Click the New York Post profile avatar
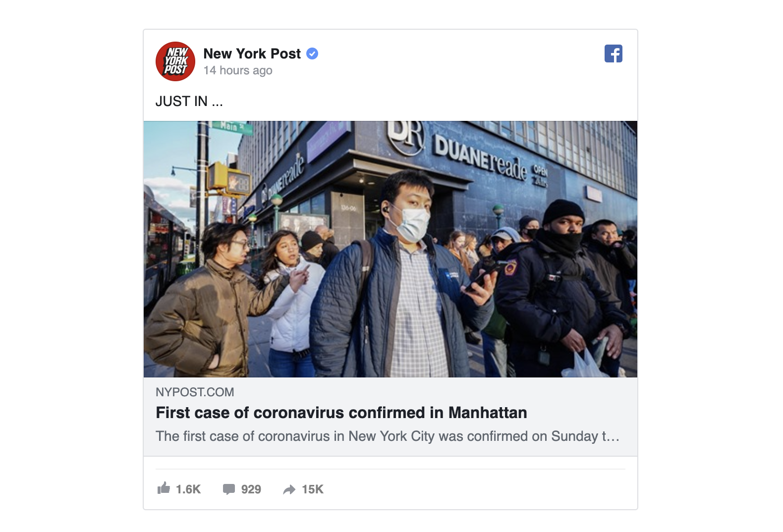 click(175, 61)
